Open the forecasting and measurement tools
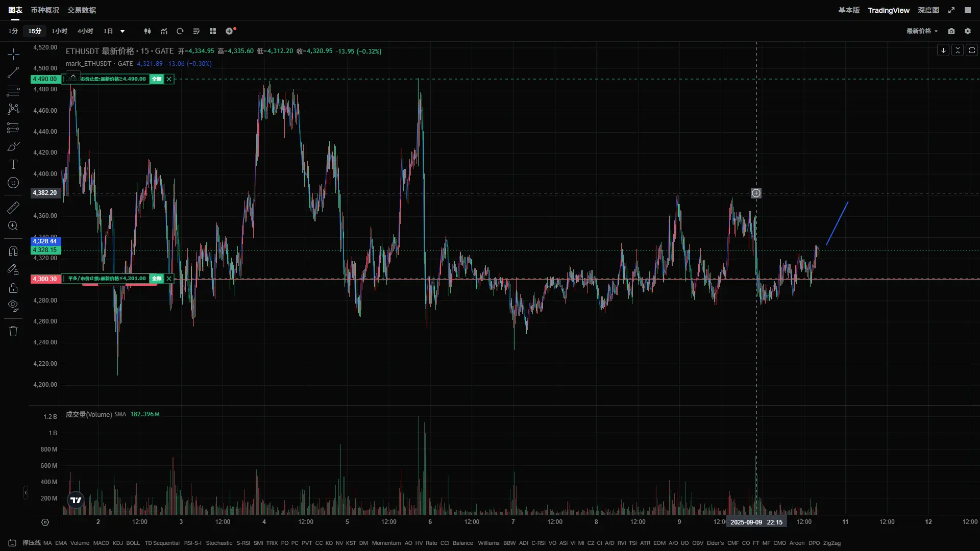Viewport: 980px width, 551px height. coord(13,128)
